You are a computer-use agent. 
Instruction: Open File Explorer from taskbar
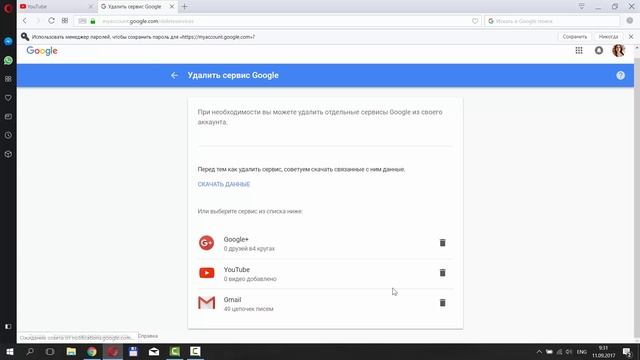click(x=71, y=351)
